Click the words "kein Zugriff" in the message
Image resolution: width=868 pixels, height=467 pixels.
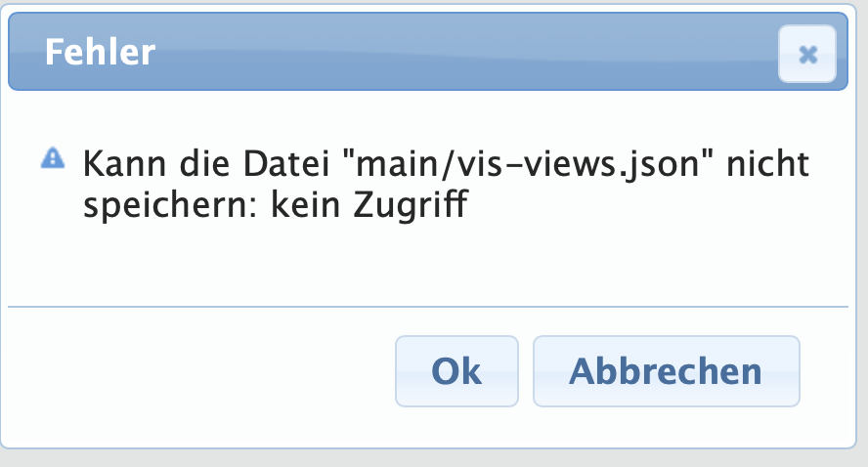point(369,205)
